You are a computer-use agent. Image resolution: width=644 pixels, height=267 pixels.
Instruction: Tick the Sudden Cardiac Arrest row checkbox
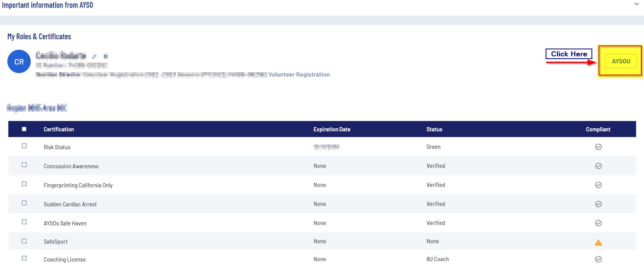point(24,203)
